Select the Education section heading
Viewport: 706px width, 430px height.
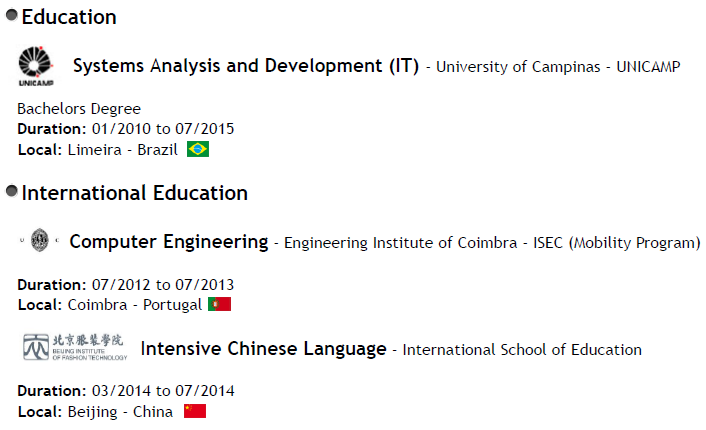point(69,17)
